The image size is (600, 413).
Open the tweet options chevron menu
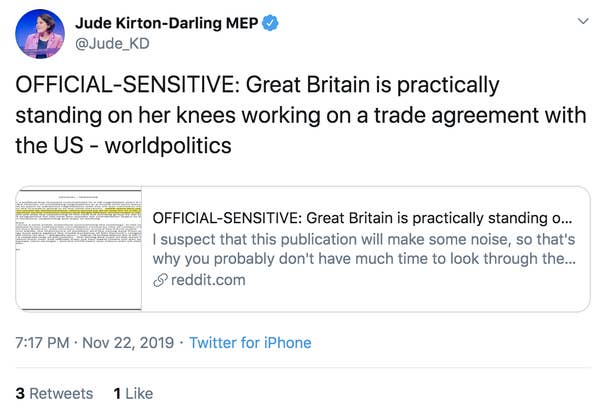pos(583,21)
